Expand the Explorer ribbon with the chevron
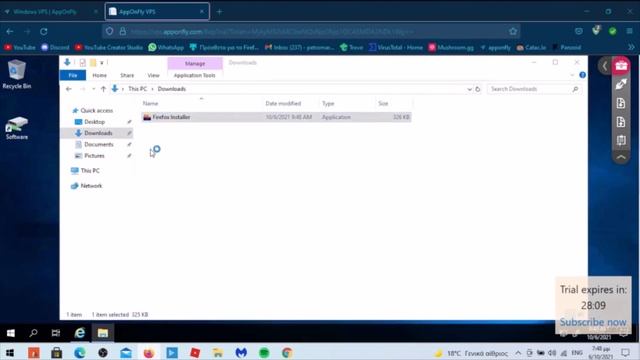The width and height of the screenshot is (640, 360). pos(572,75)
